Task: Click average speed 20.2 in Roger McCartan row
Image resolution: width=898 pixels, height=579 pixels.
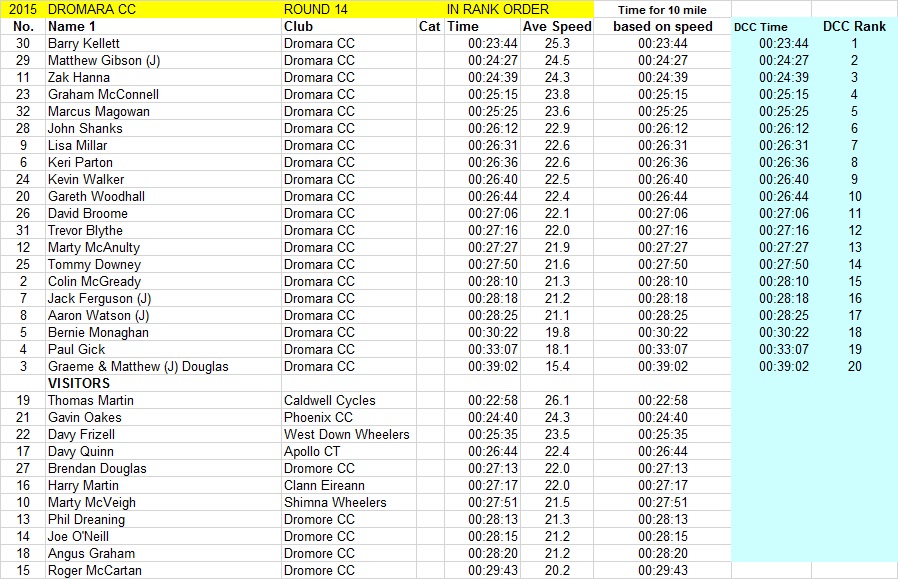Action: (557, 570)
